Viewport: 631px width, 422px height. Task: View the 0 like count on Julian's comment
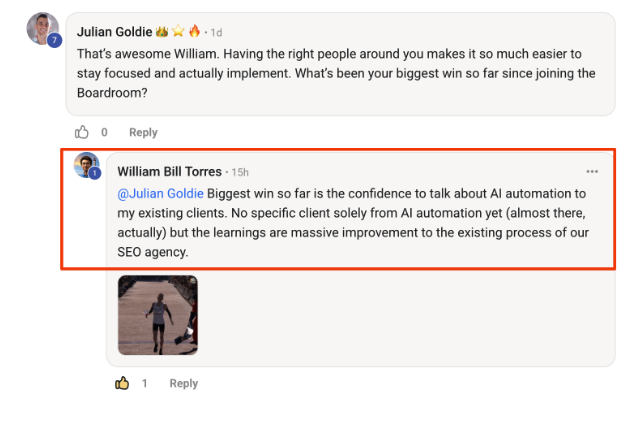(x=104, y=132)
